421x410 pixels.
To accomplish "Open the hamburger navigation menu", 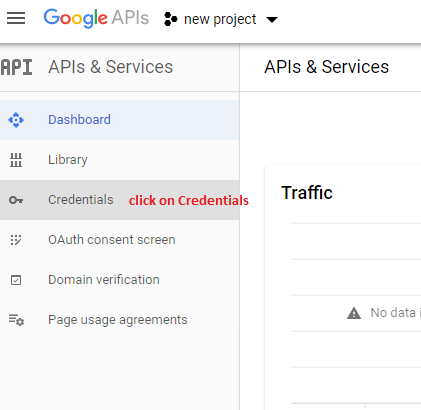I will [x=16, y=18].
